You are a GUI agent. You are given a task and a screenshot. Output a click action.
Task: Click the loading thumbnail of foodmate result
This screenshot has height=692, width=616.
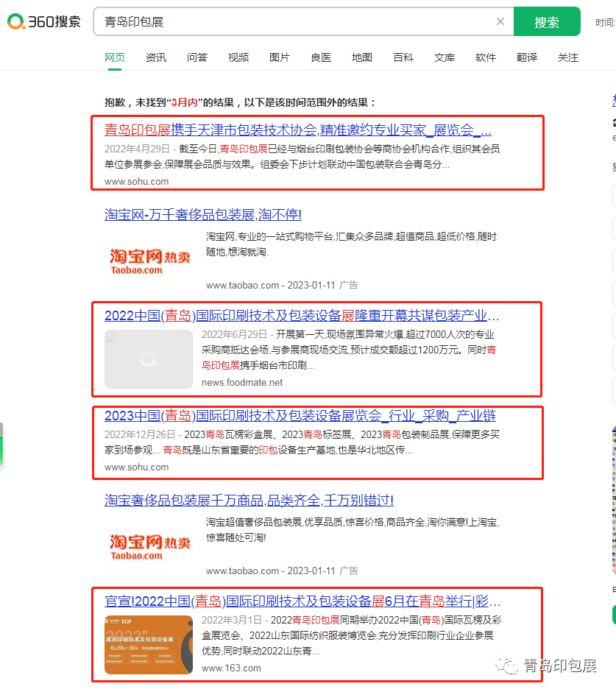point(149,359)
